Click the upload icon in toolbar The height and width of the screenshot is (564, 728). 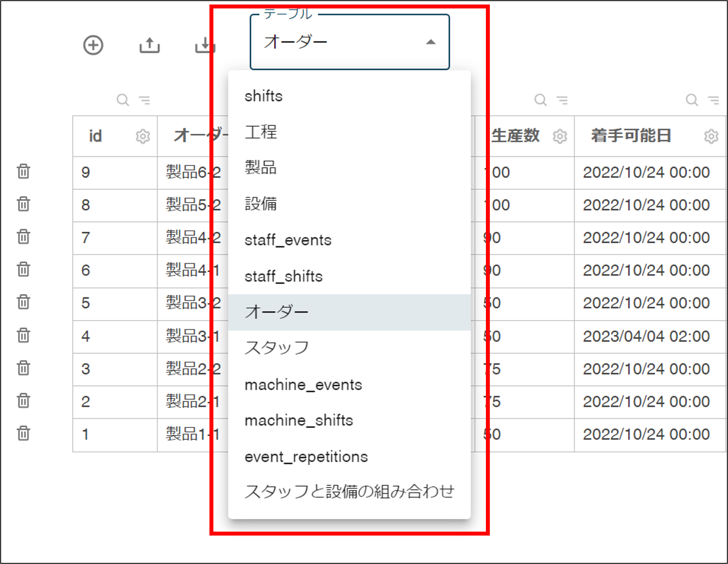149,45
